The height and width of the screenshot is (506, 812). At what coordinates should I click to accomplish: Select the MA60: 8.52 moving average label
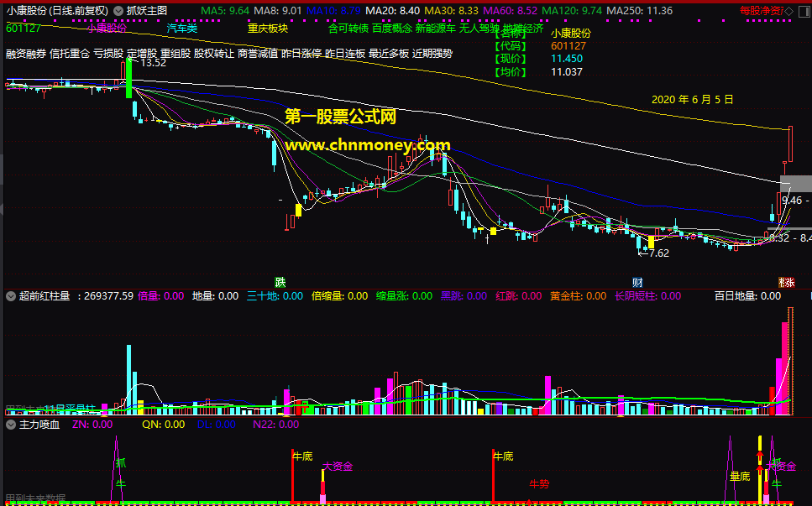(511, 11)
